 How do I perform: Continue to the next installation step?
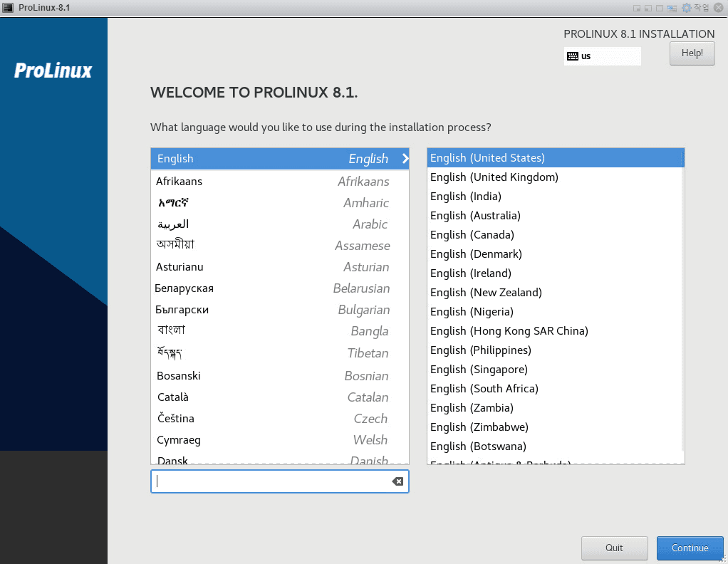click(690, 548)
